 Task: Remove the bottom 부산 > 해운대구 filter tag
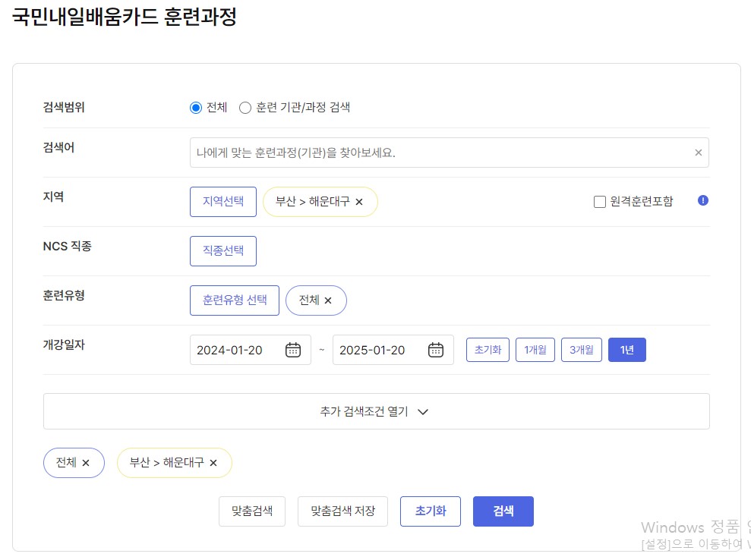coord(213,463)
